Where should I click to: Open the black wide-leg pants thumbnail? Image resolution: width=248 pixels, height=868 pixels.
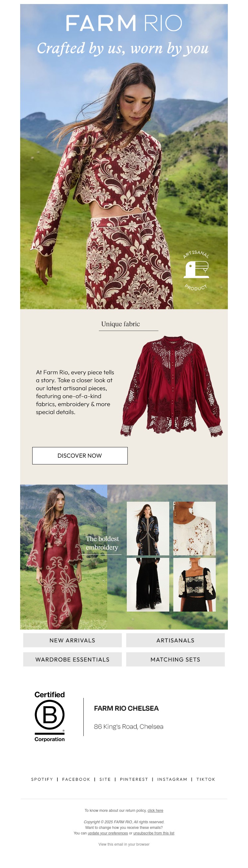tap(148, 585)
